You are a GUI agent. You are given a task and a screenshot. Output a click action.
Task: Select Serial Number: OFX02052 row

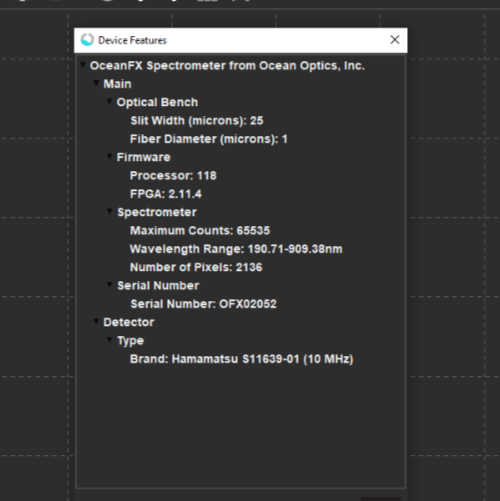click(x=204, y=304)
